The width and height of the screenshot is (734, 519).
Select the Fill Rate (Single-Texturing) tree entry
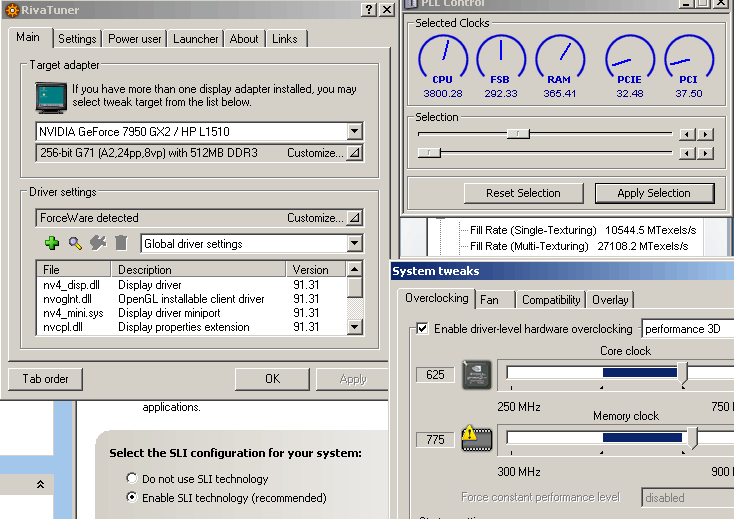(583, 230)
